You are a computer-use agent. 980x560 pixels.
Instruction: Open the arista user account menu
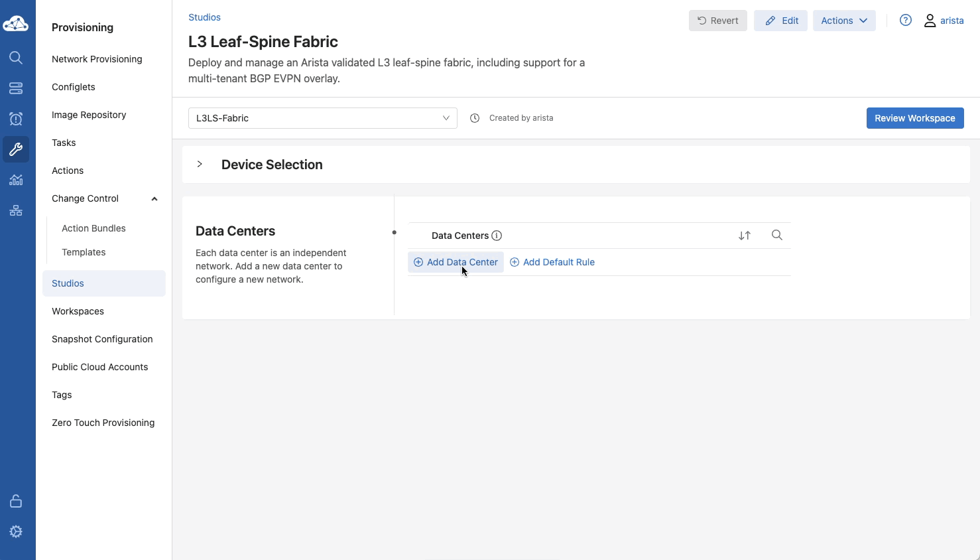[944, 21]
